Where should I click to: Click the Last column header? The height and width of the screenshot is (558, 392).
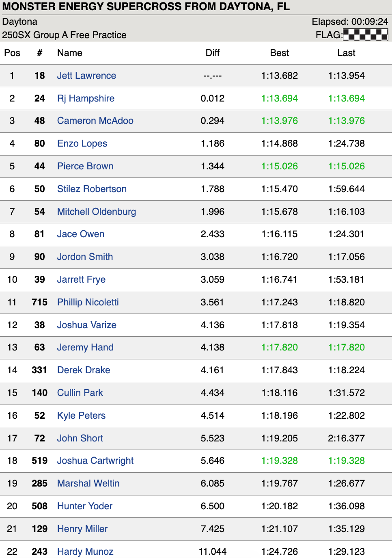point(346,53)
